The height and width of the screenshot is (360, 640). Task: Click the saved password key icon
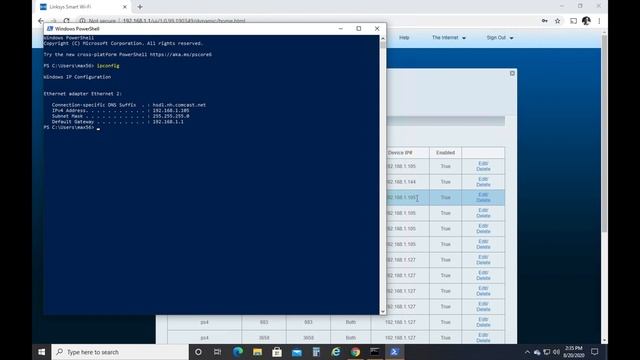click(x=544, y=21)
